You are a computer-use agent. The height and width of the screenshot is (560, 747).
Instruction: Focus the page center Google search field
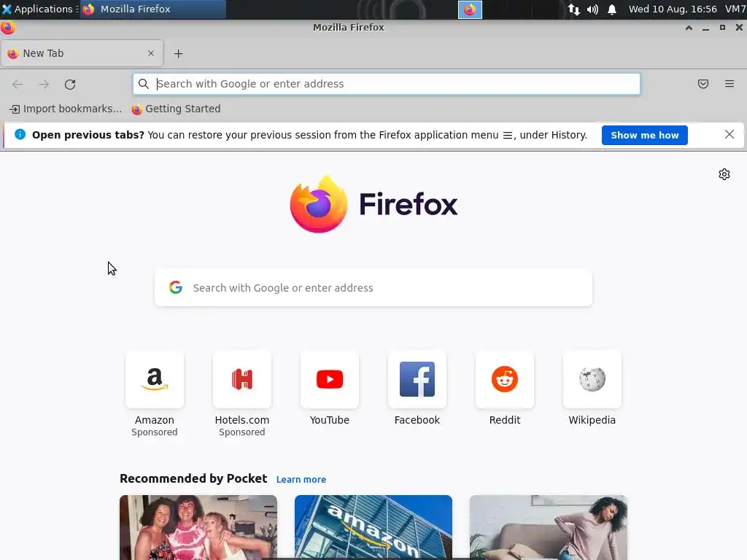(373, 287)
